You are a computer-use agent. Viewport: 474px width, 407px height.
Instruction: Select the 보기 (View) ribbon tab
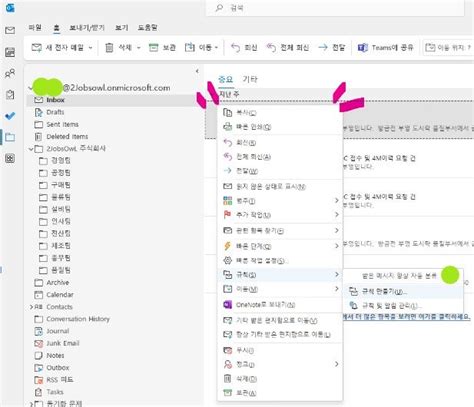pyautogui.click(x=122, y=28)
